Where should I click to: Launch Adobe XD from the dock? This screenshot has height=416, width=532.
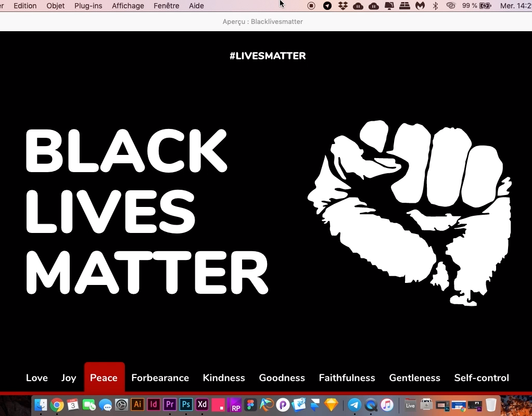coord(202,405)
